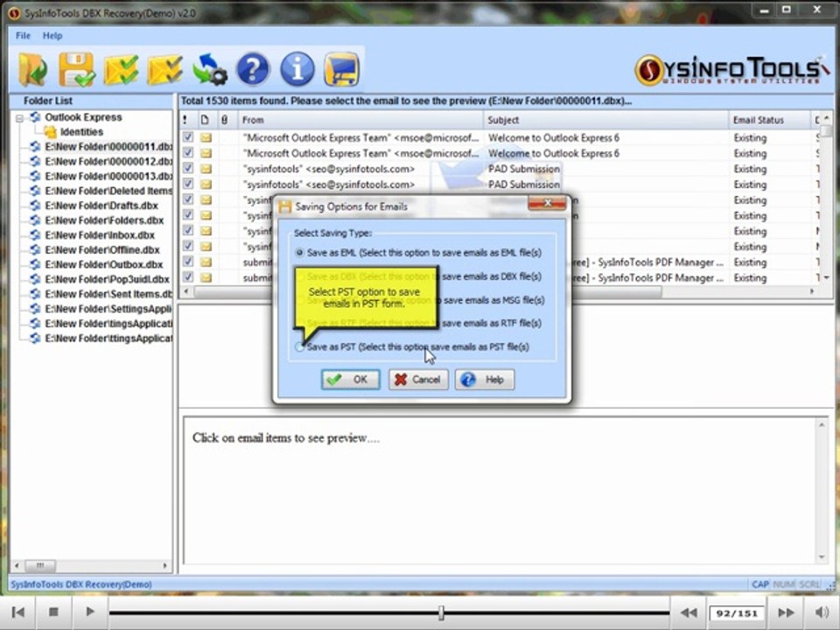The width and height of the screenshot is (840, 630).
Task: Toggle checkbox of second PAD Submission email
Action: point(188,184)
